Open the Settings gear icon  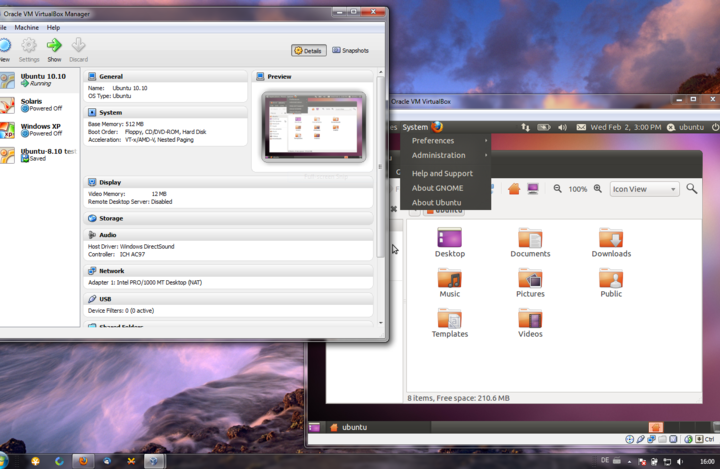pos(29,45)
